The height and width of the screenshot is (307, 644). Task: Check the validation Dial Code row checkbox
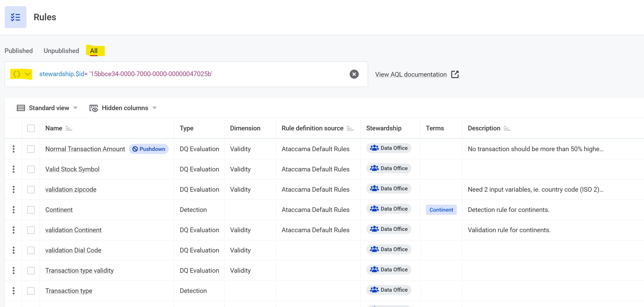(x=31, y=250)
